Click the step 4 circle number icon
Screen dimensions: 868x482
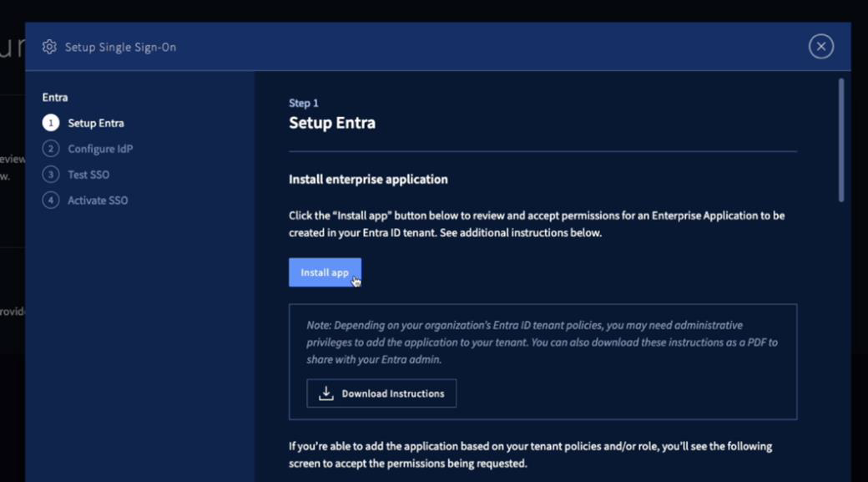[51, 200]
